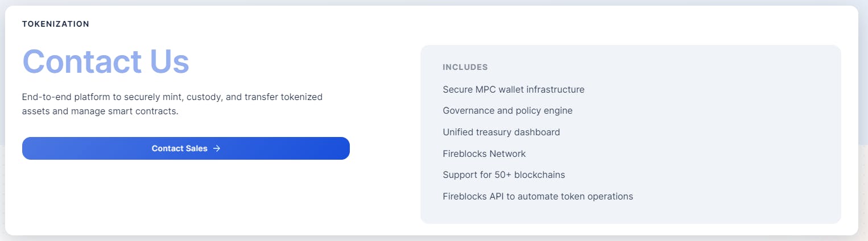Image resolution: width=868 pixels, height=241 pixels.
Task: Click the word tokenized in the description
Action: point(301,97)
